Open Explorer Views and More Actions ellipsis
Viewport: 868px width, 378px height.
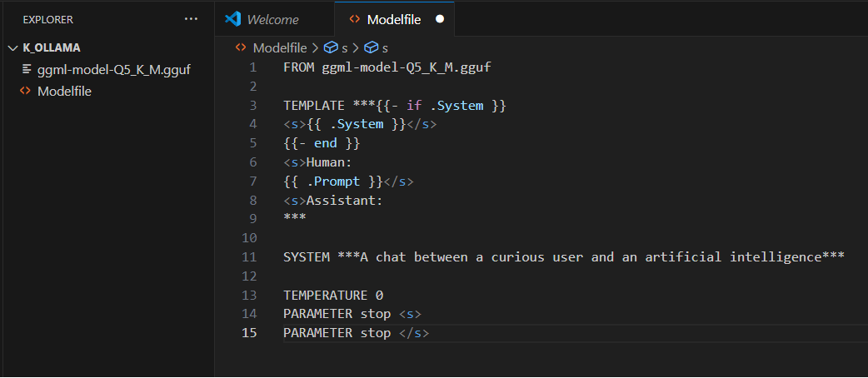(192, 18)
